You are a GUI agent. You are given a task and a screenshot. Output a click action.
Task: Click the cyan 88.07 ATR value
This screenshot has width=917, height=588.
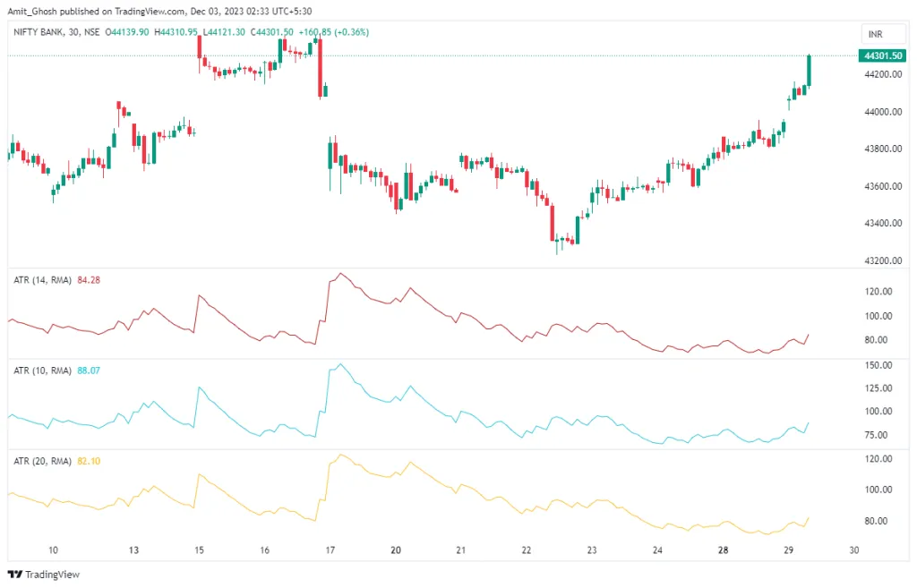point(90,370)
